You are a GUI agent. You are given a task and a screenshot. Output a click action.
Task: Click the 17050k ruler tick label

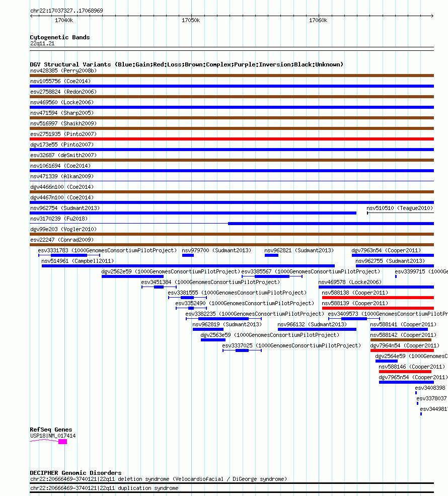191,20
